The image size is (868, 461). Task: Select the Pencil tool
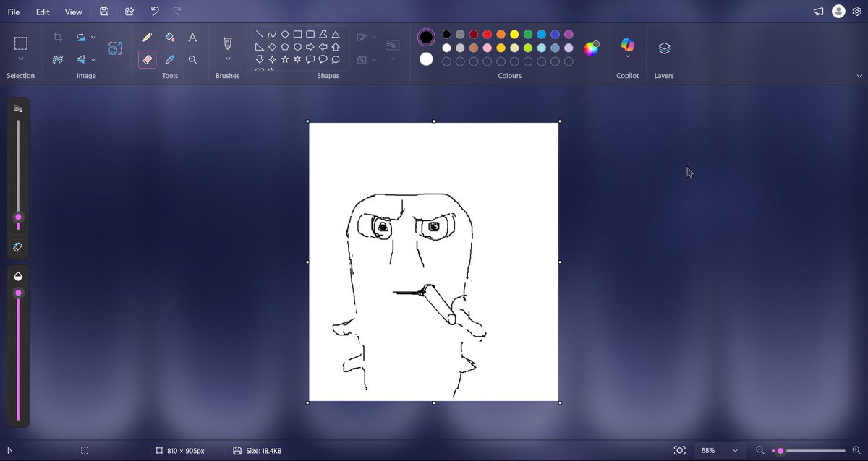coord(148,37)
